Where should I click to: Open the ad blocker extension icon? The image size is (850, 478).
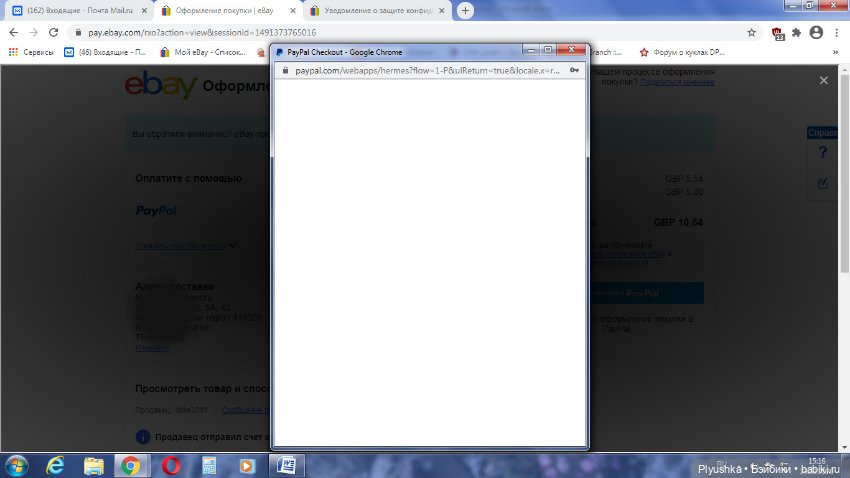(778, 34)
